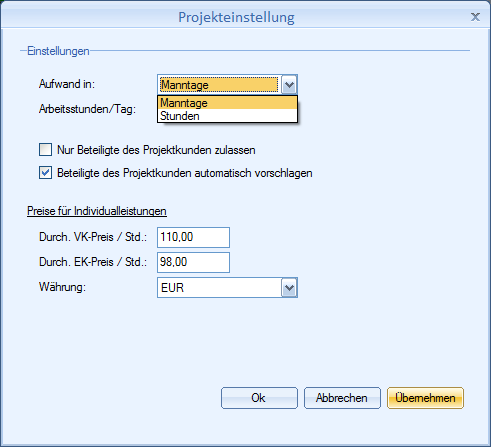Click the Projekteinstellung title bar text

click(x=236, y=17)
